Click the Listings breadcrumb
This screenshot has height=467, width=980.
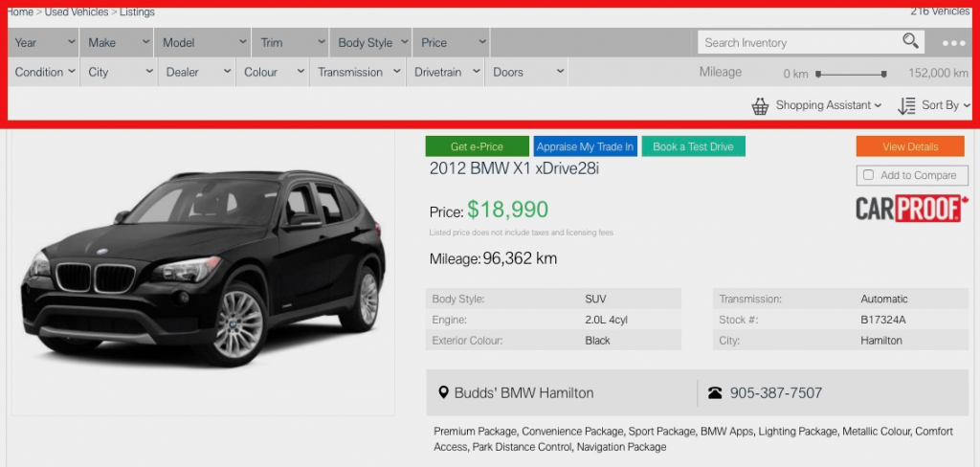tap(137, 11)
